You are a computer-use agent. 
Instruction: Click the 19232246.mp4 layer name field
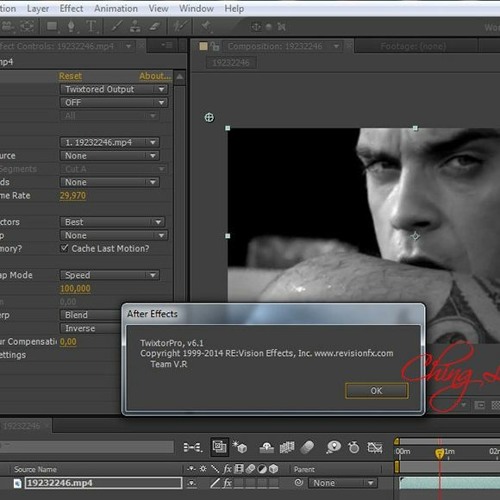(x=103, y=483)
